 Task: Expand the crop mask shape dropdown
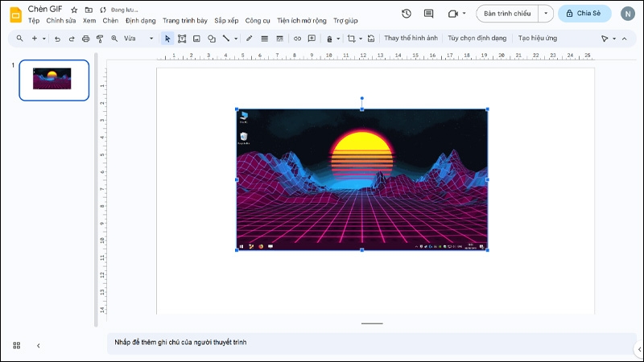361,39
